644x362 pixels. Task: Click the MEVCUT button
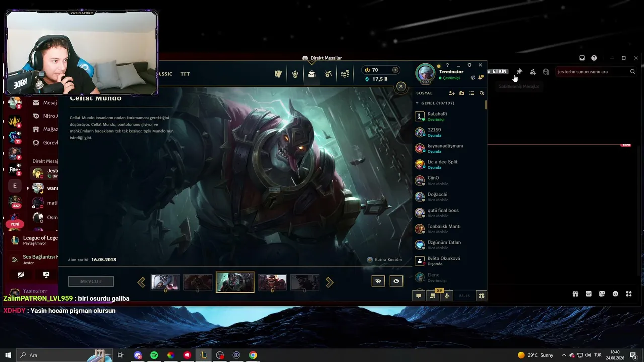click(91, 282)
